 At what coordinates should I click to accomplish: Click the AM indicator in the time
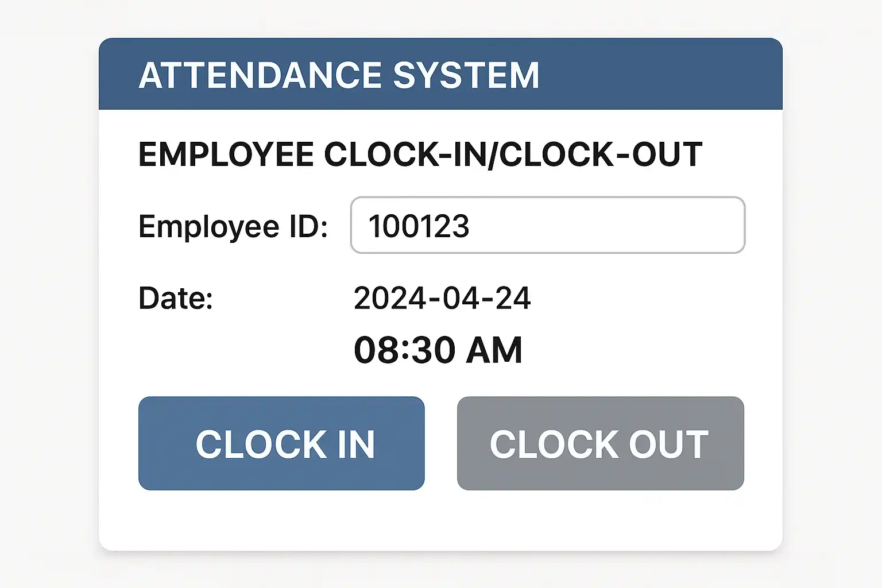coord(494,350)
